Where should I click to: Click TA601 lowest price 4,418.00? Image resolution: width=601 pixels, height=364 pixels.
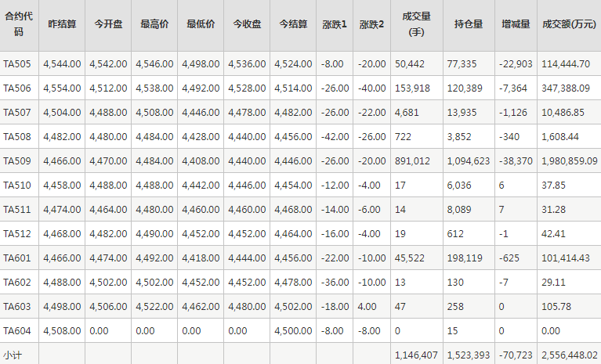201,258
